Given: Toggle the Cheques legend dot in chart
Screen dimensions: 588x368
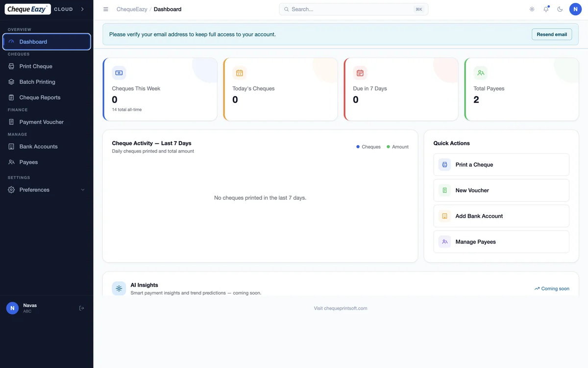Looking at the screenshot, I should [x=358, y=147].
